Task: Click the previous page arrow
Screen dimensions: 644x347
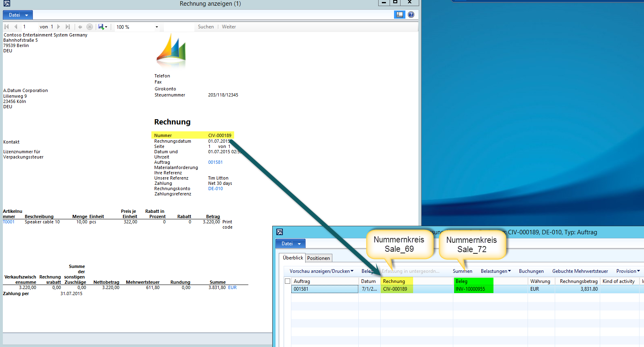Action: coord(16,27)
